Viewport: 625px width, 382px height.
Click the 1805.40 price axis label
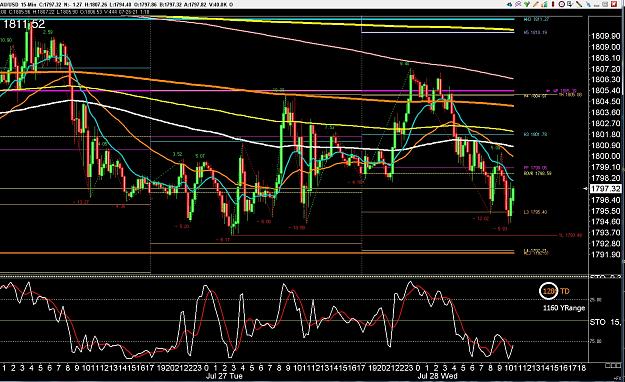[605, 91]
